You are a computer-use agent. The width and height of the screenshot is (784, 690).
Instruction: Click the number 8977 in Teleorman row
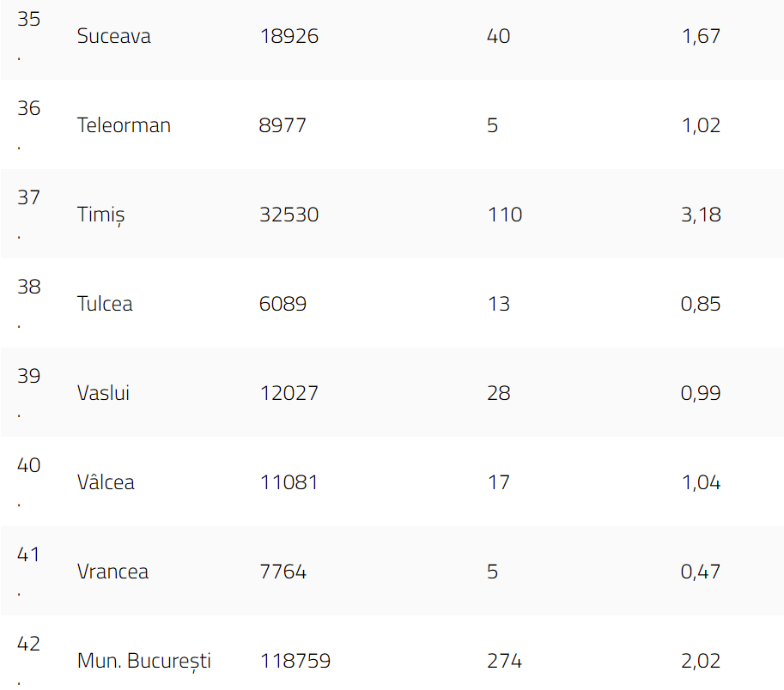click(x=283, y=126)
